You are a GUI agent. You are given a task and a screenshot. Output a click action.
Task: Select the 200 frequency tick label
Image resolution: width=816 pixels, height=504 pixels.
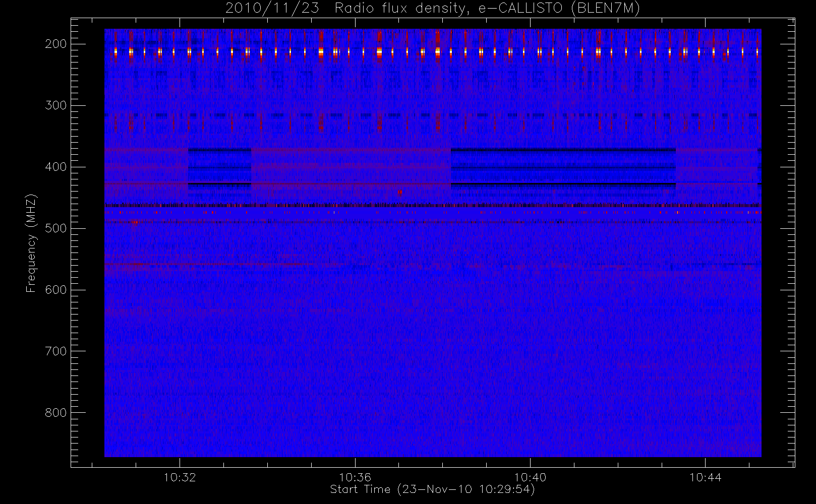pos(56,44)
